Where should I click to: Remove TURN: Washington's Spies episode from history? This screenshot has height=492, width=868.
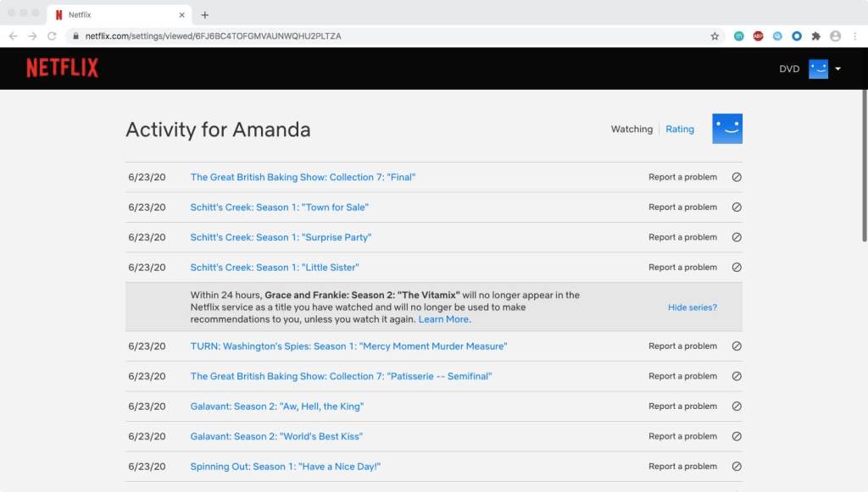[x=736, y=346]
